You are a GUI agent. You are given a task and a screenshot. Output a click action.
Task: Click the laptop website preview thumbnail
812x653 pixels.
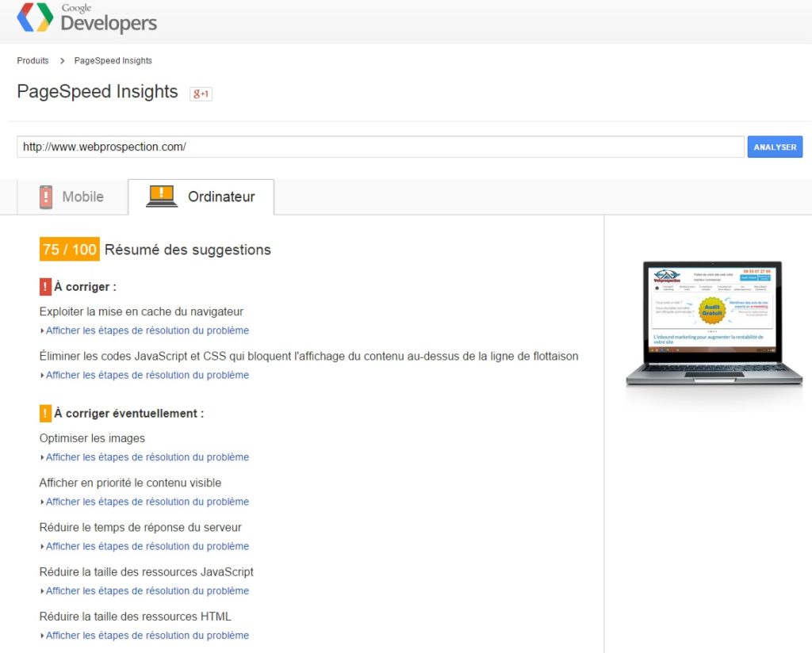click(714, 324)
